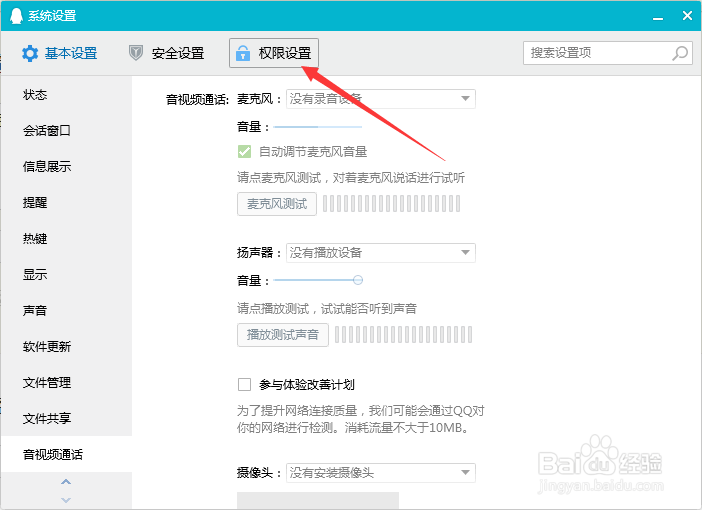The image size is (702, 510).
Task: Click the 播放测试声音 button
Action: pos(283,335)
